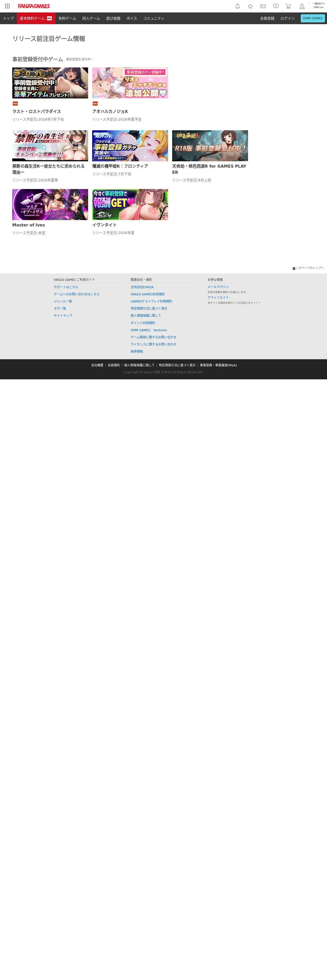327x980 pixels.
Task: Click 会員登録 to sign up
Action: pyautogui.click(x=267, y=18)
